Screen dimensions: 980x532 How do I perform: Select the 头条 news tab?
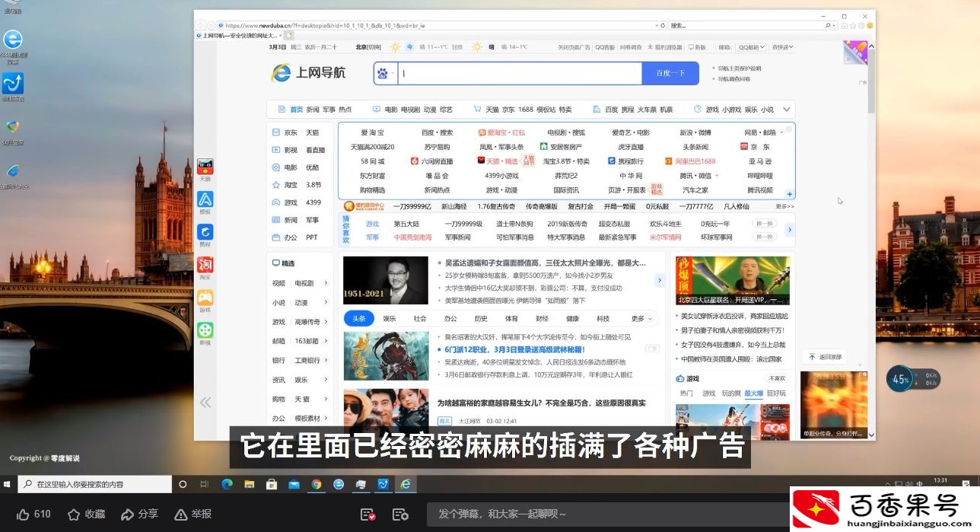click(x=359, y=318)
